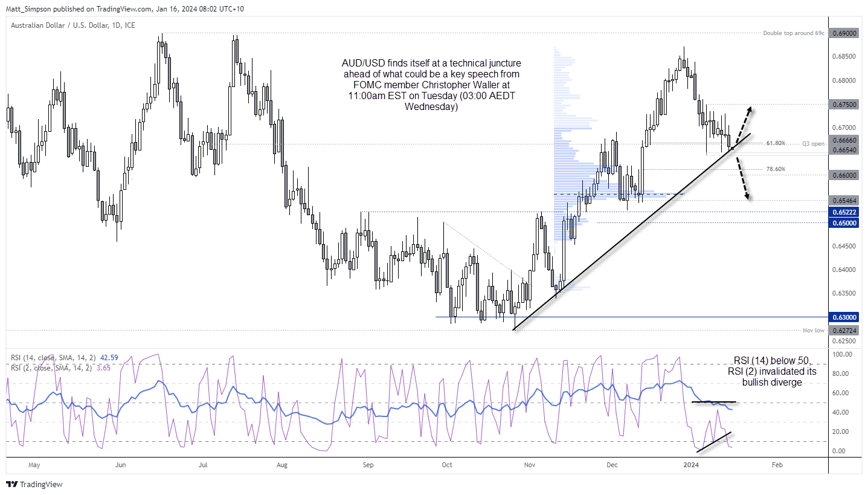Select the blue 0.65222 price label
This screenshot has width=868, height=495.
click(x=844, y=212)
